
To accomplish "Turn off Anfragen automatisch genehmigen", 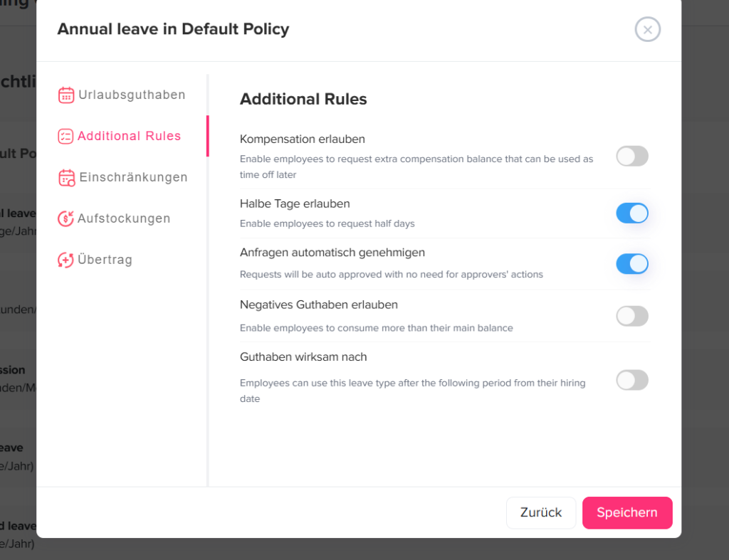I will click(631, 264).
